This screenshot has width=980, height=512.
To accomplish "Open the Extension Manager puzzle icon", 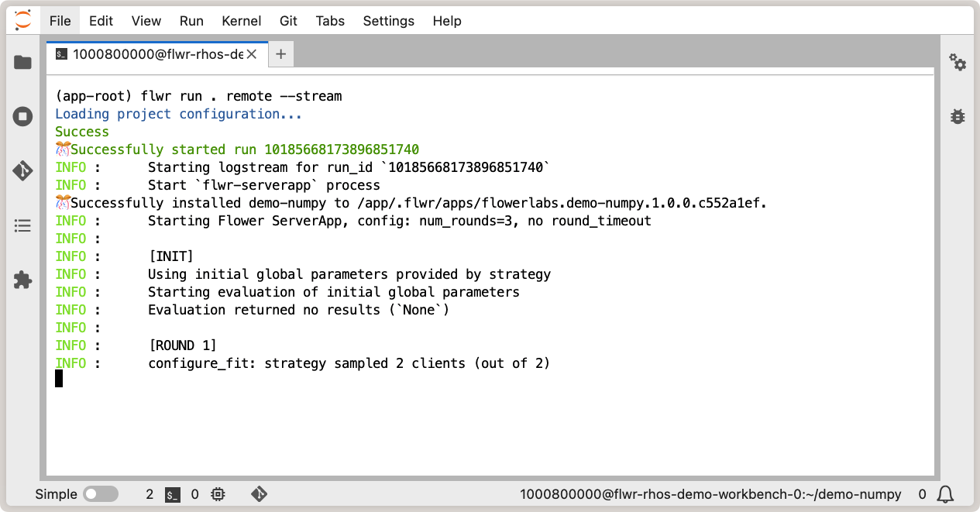I will pos(22,280).
